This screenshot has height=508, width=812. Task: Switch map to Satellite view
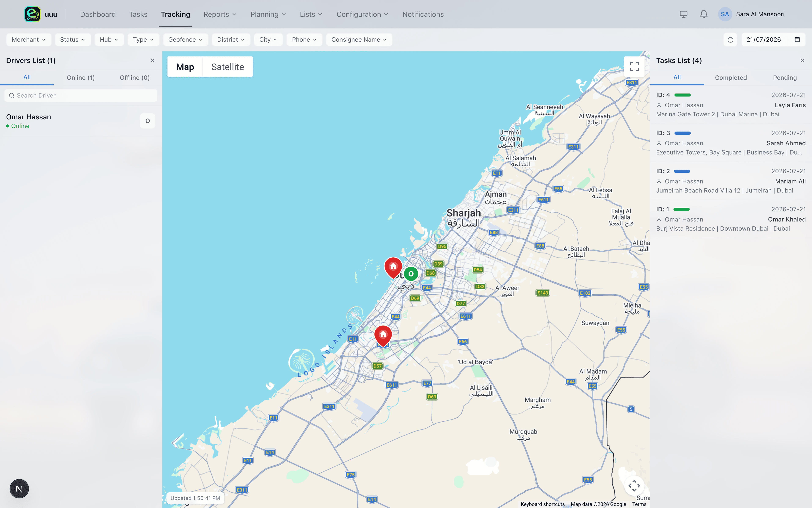(x=228, y=67)
